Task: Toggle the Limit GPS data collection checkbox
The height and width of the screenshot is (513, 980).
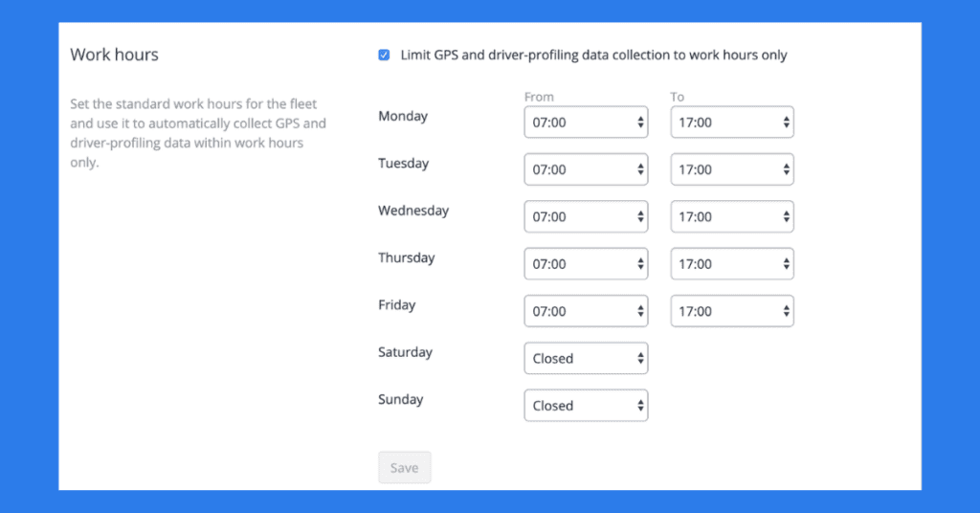Action: pos(384,56)
